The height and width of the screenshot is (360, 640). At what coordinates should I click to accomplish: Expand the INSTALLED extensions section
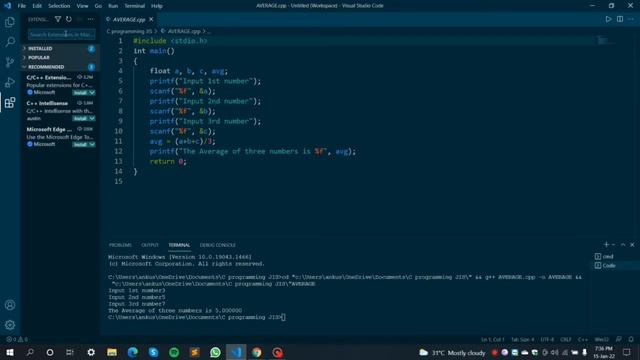59,49
